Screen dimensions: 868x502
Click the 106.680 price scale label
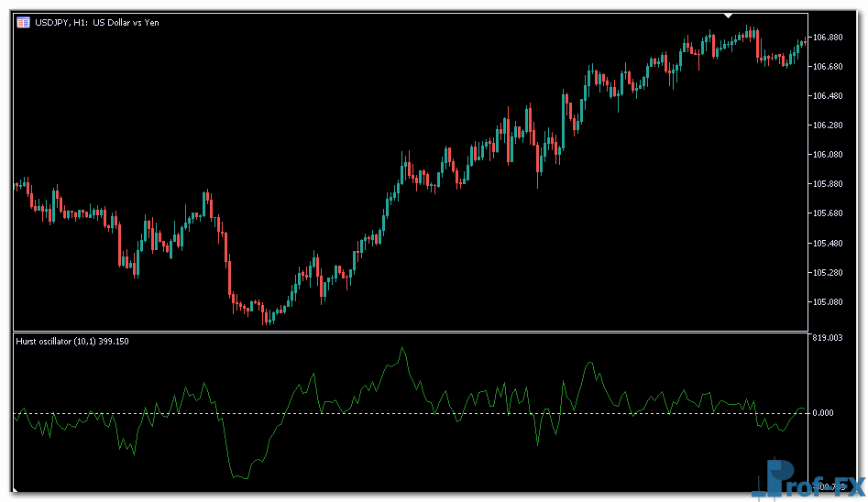tap(827, 67)
